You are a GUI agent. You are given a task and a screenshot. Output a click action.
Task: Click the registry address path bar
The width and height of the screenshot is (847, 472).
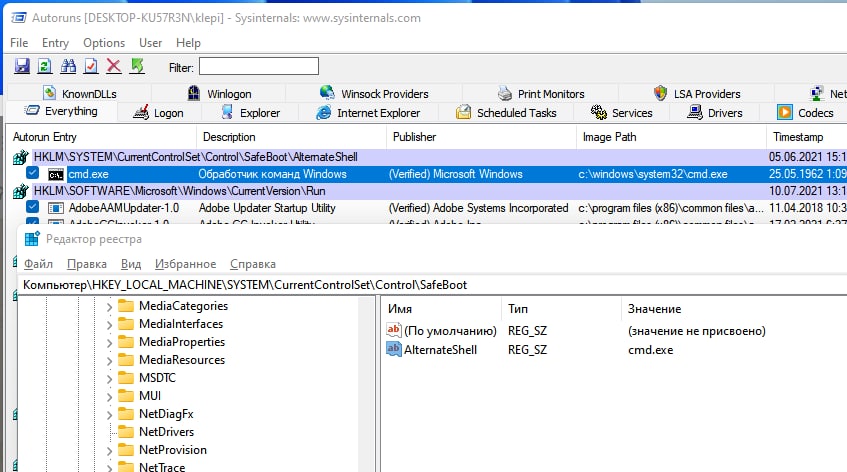pos(432,285)
